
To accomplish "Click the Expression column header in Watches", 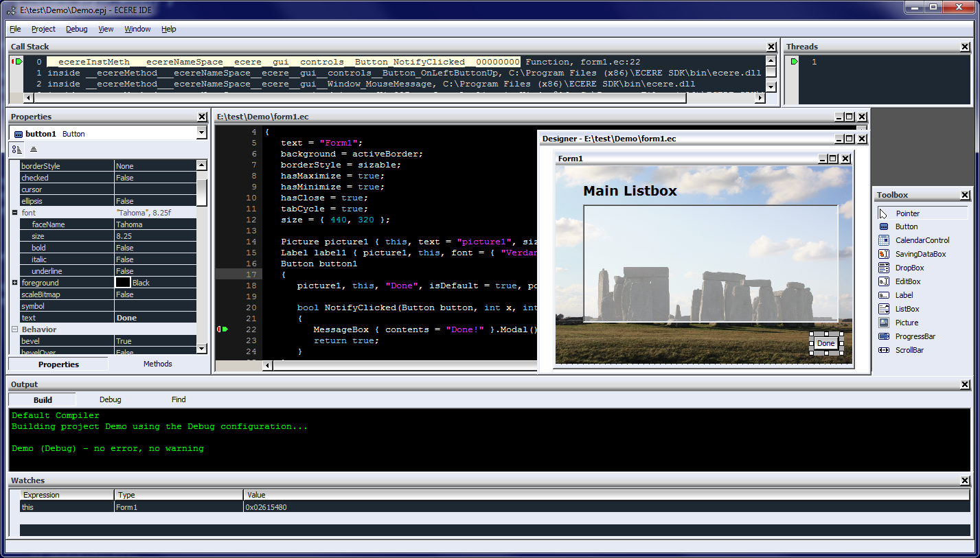I will (67, 495).
